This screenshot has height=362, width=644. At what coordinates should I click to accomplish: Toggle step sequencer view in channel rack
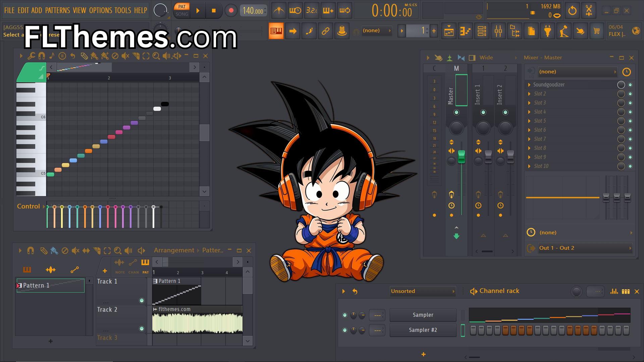pos(626,291)
